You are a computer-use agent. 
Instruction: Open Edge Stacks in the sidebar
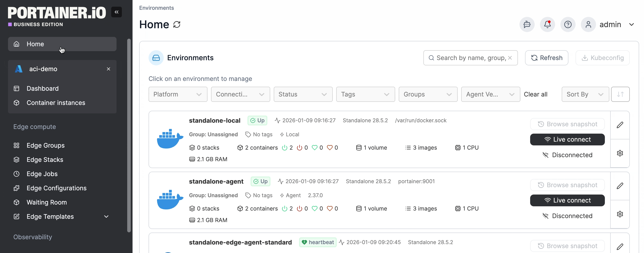[45, 159]
